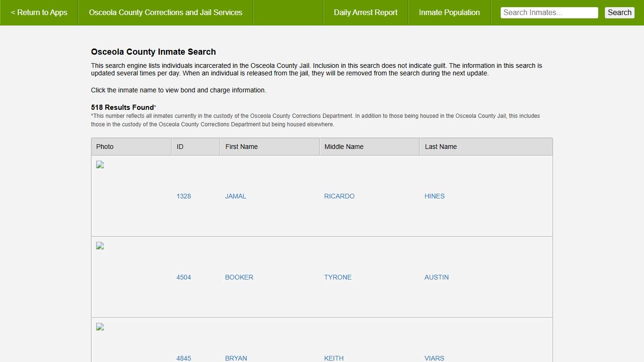644x362 pixels.
Task: Open Osceola County Corrections and Jail Services
Action: [x=165, y=13]
